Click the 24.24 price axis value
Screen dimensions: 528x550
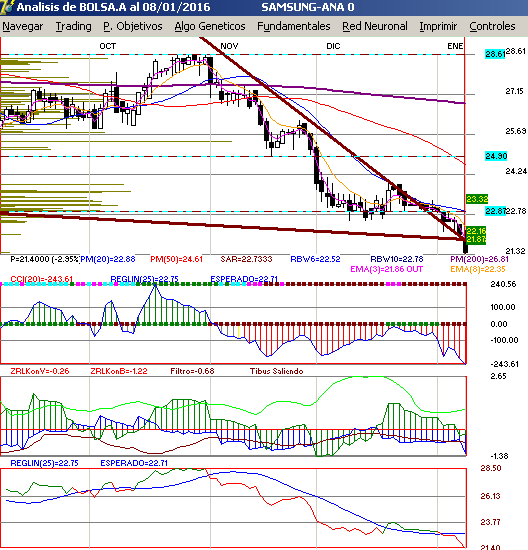[515, 171]
